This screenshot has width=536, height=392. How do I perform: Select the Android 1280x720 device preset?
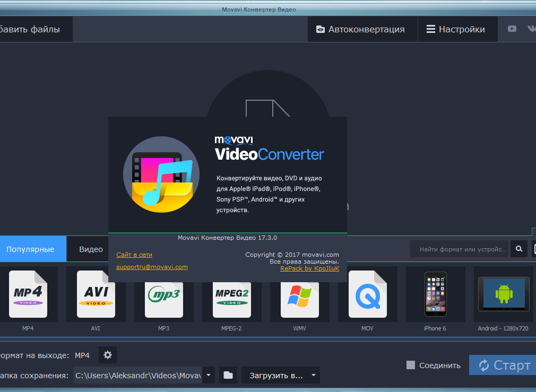[504, 294]
